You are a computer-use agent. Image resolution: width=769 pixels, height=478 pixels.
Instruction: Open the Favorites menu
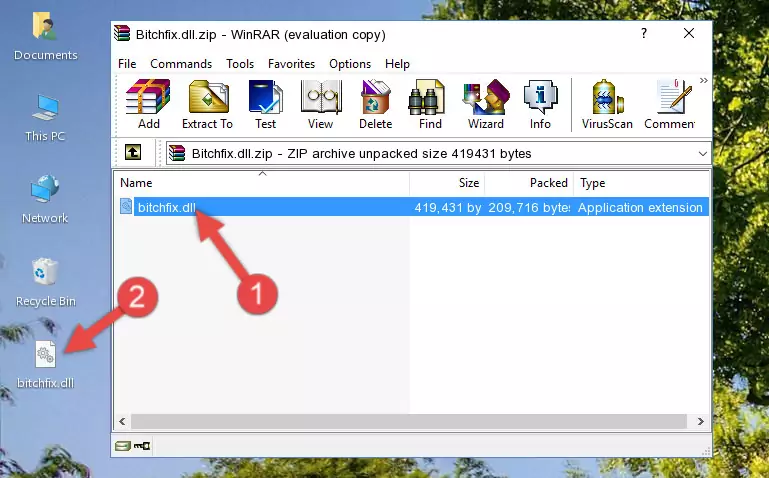coord(291,64)
